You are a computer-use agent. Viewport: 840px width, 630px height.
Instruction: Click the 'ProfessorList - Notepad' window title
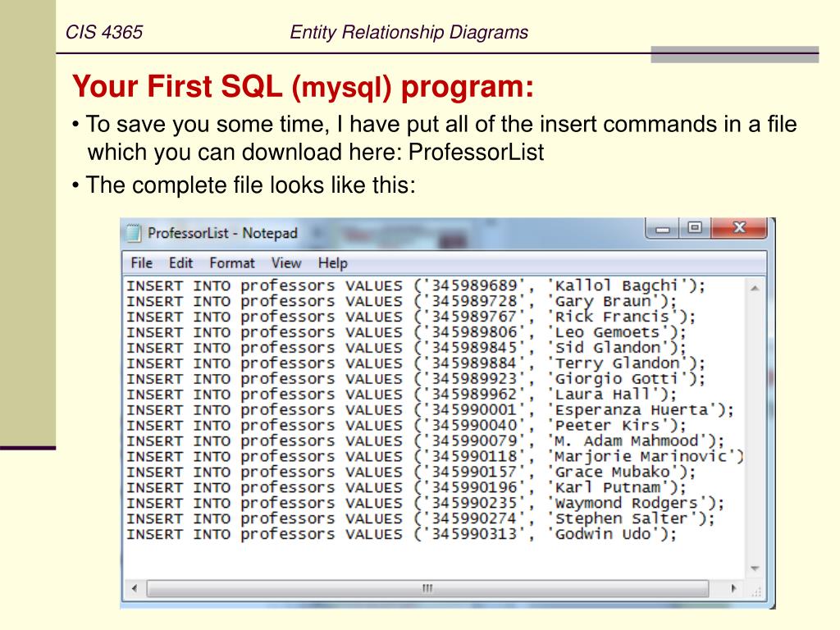(222, 233)
